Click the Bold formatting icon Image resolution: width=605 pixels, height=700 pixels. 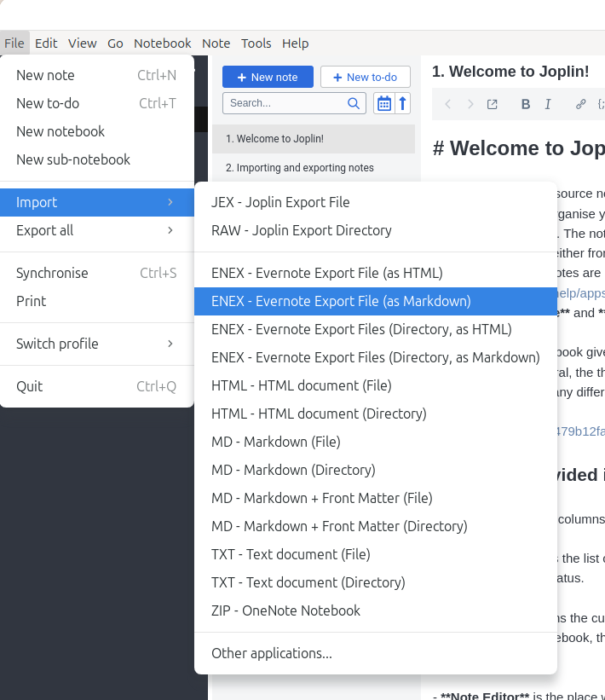click(526, 104)
